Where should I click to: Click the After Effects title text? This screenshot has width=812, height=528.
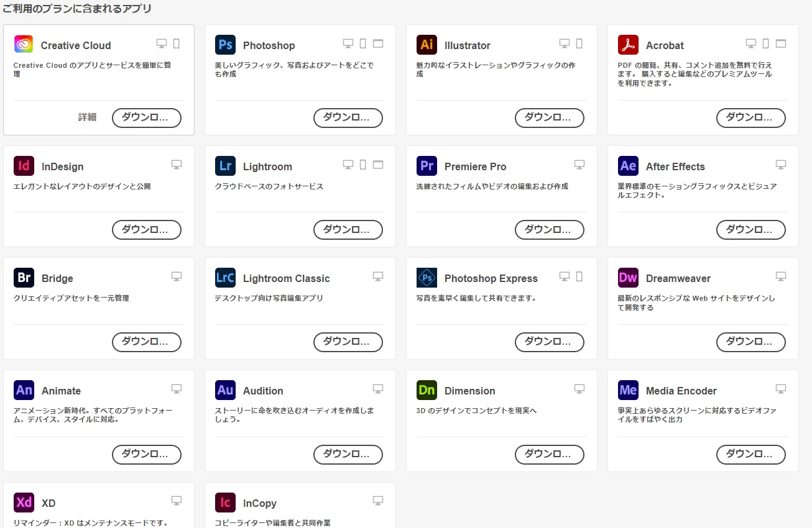[x=675, y=166]
